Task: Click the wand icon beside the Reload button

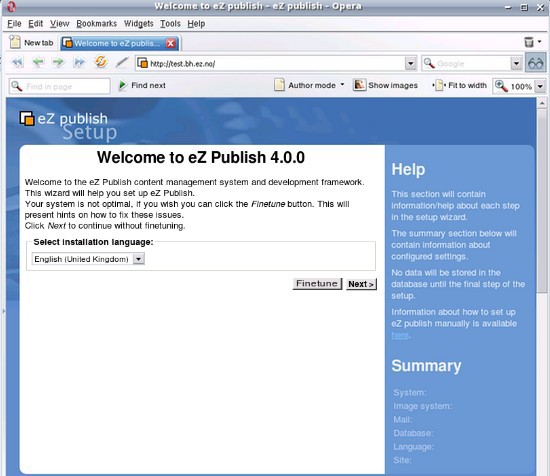Action: (x=122, y=62)
